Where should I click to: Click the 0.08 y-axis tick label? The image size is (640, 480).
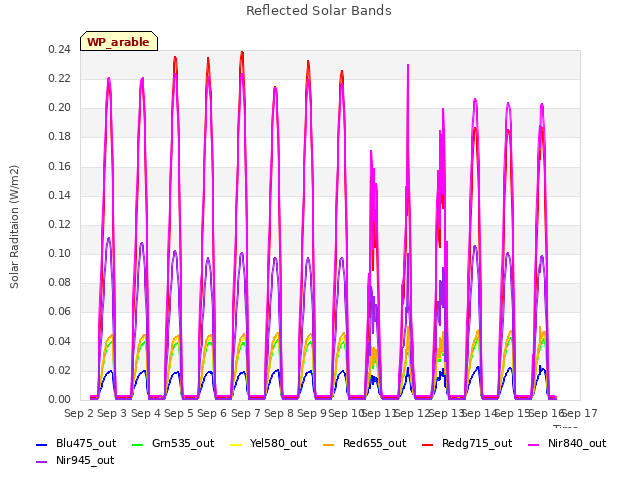60,282
